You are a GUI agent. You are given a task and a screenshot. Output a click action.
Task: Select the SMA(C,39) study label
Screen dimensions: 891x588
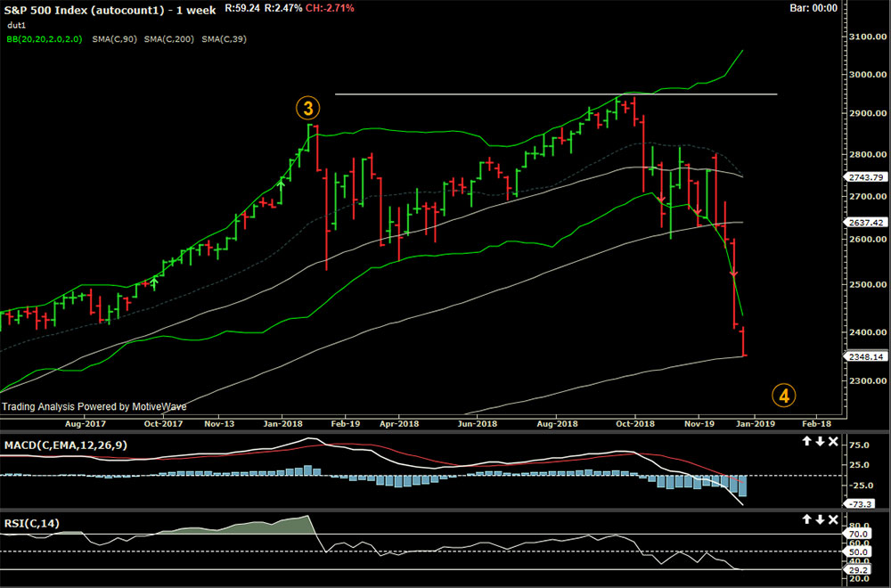coord(226,39)
